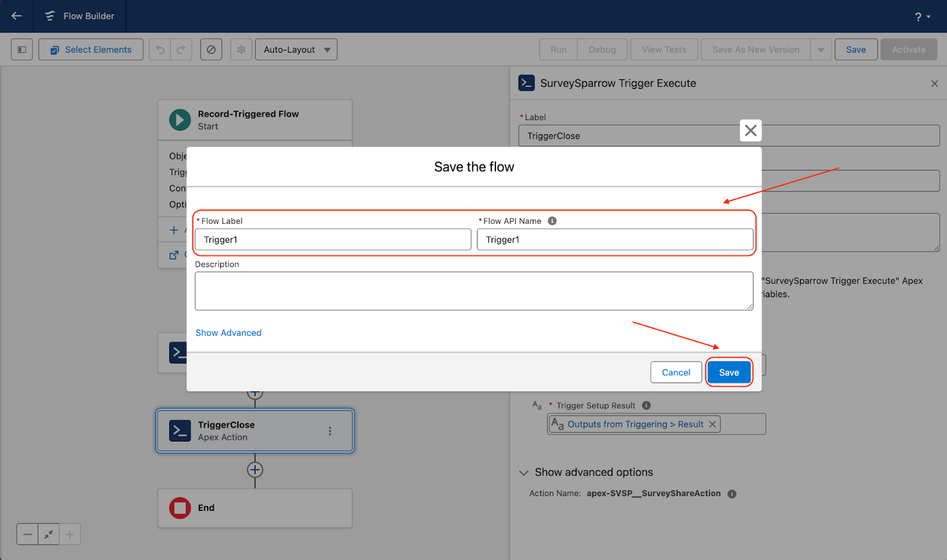Click add element plus below TriggerClose
Image resolution: width=947 pixels, height=560 pixels.
pos(255,470)
